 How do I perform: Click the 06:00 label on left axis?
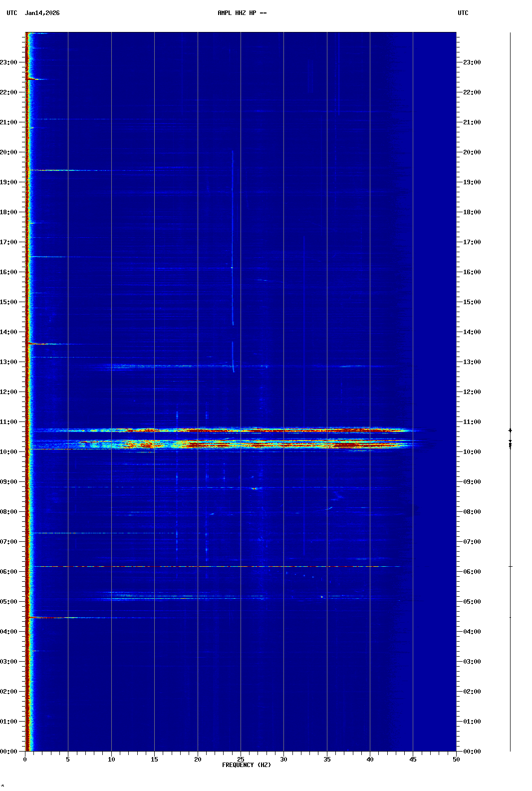tap(9, 572)
